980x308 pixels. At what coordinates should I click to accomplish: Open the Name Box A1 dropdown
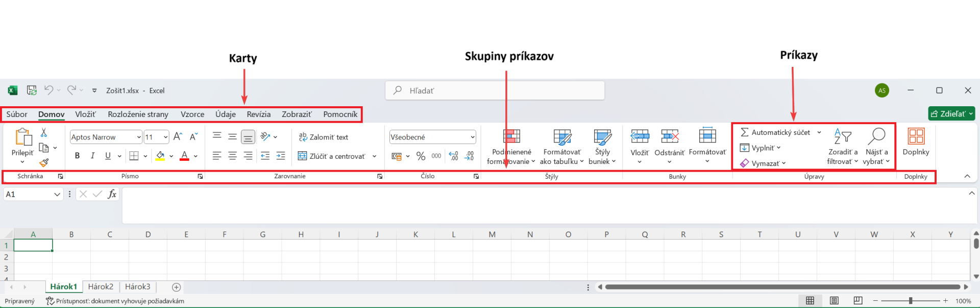coord(57,194)
